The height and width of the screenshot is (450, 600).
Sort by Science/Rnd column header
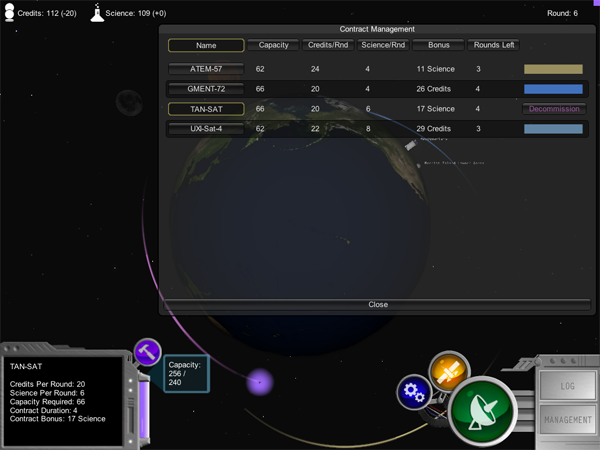click(383, 45)
